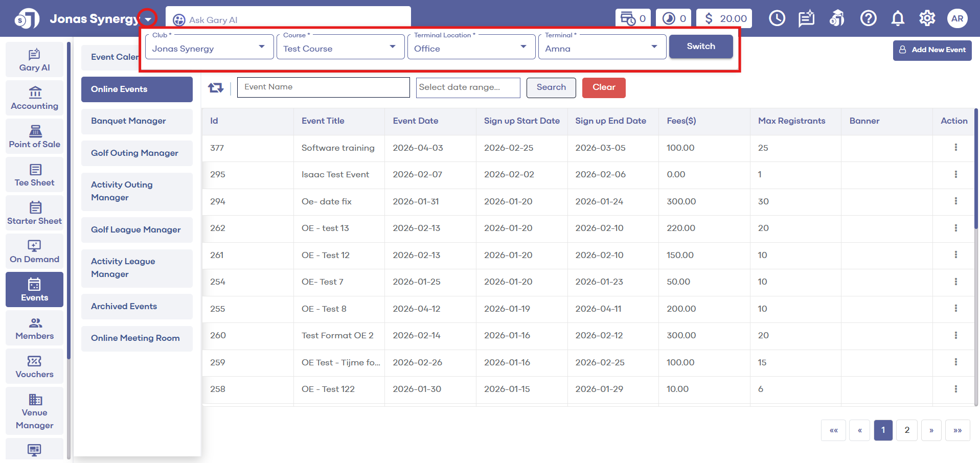Click the refresh arrows icon beside Event Name

click(x=216, y=88)
